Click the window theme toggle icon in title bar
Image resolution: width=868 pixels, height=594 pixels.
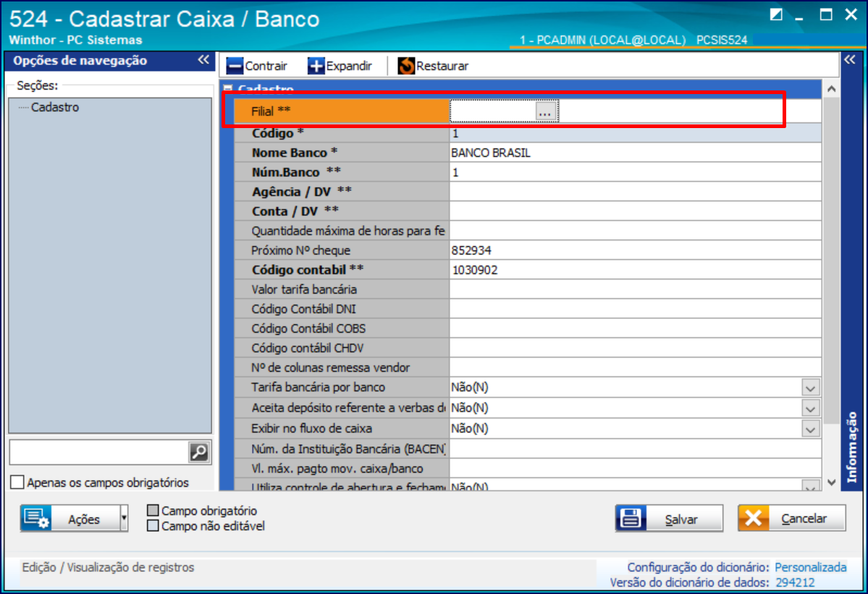(776, 15)
